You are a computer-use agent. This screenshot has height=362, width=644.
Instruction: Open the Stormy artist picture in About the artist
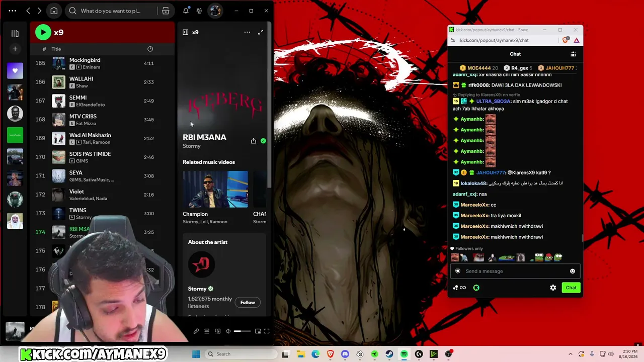(x=201, y=264)
